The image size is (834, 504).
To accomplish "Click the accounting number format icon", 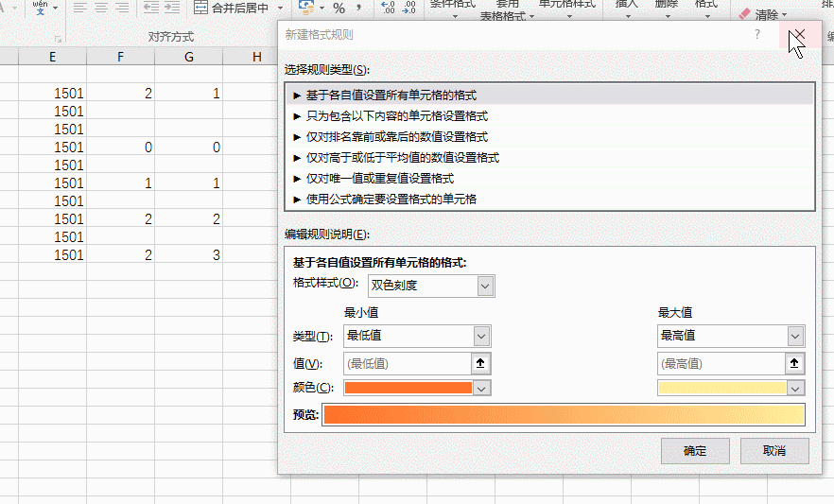I will tap(305, 7).
